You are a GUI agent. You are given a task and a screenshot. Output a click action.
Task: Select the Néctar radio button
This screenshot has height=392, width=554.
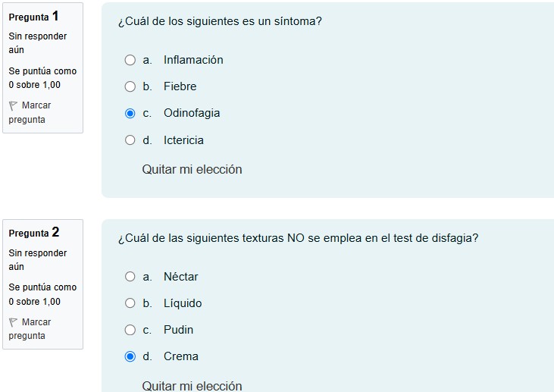[x=130, y=277]
